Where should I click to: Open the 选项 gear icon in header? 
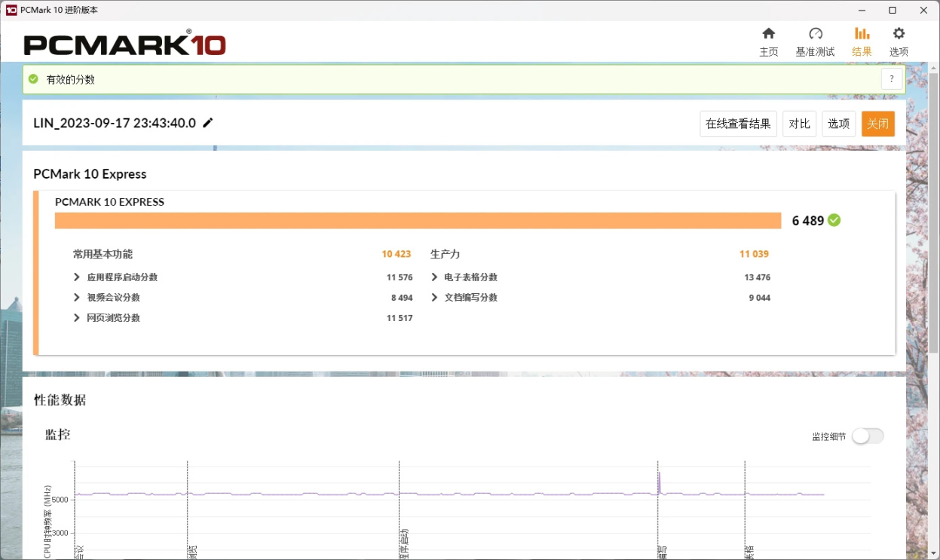tap(899, 33)
